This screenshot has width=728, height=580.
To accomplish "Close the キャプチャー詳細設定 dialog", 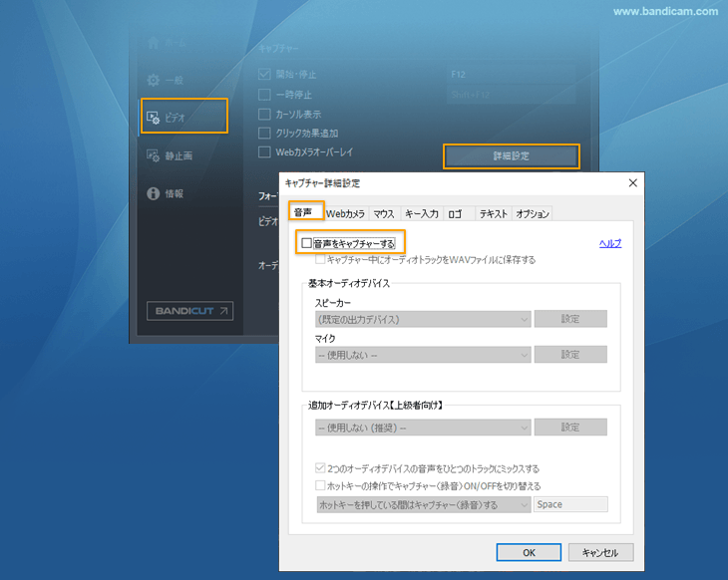I will pos(633,182).
